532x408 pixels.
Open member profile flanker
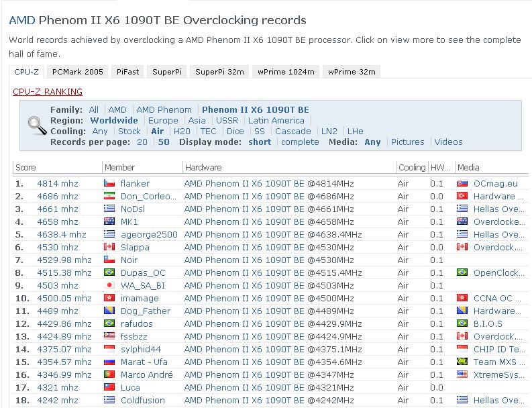(135, 184)
